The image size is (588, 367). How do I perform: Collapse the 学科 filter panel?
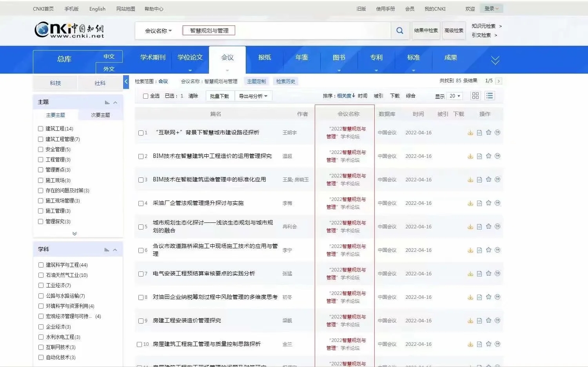coord(115,250)
